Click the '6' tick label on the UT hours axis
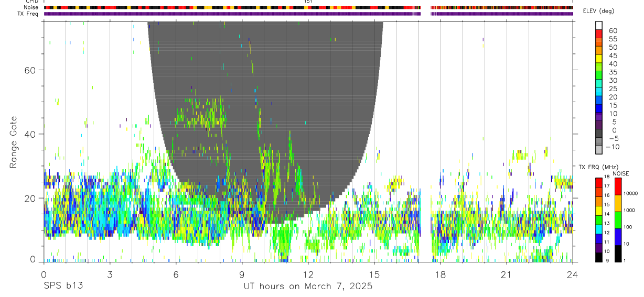 (x=176, y=274)
